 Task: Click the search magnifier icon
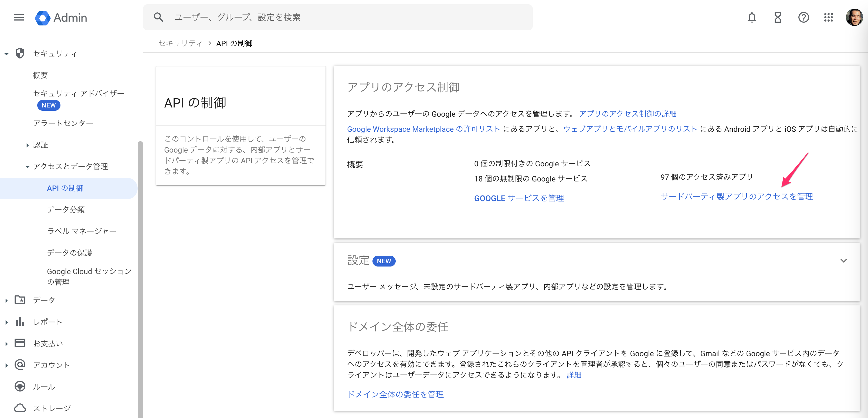click(158, 17)
